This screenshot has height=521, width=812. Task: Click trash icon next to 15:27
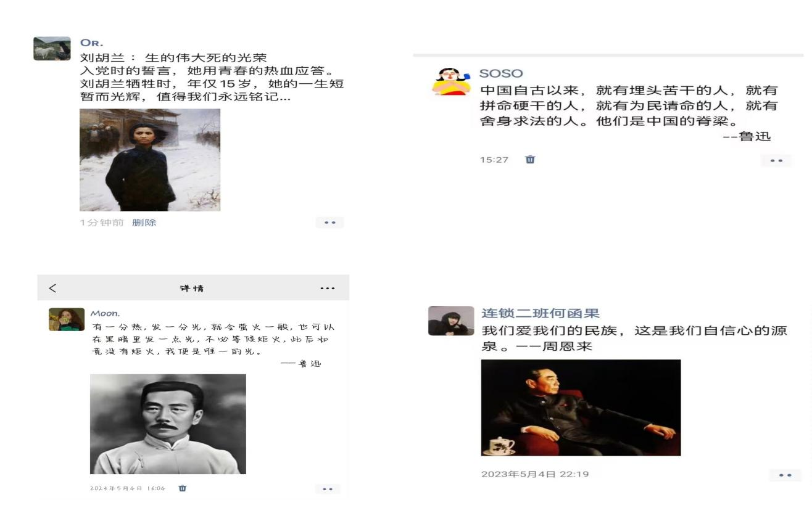(x=530, y=160)
